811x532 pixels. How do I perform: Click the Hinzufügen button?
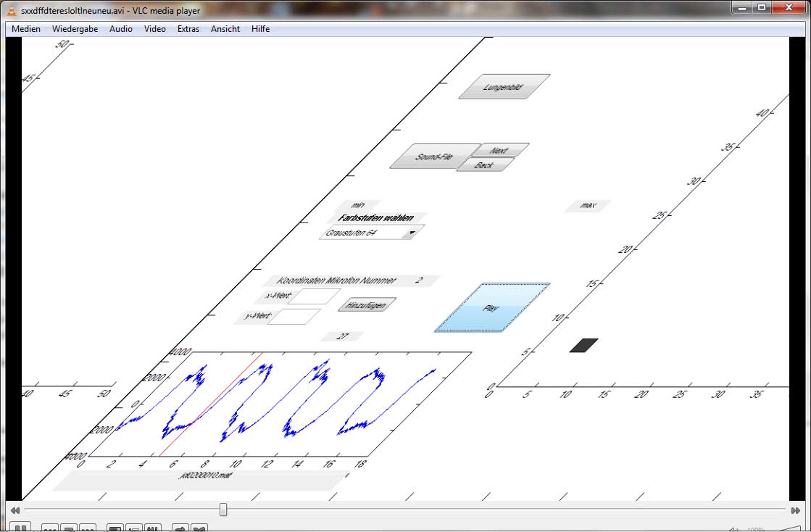pyautogui.click(x=367, y=304)
